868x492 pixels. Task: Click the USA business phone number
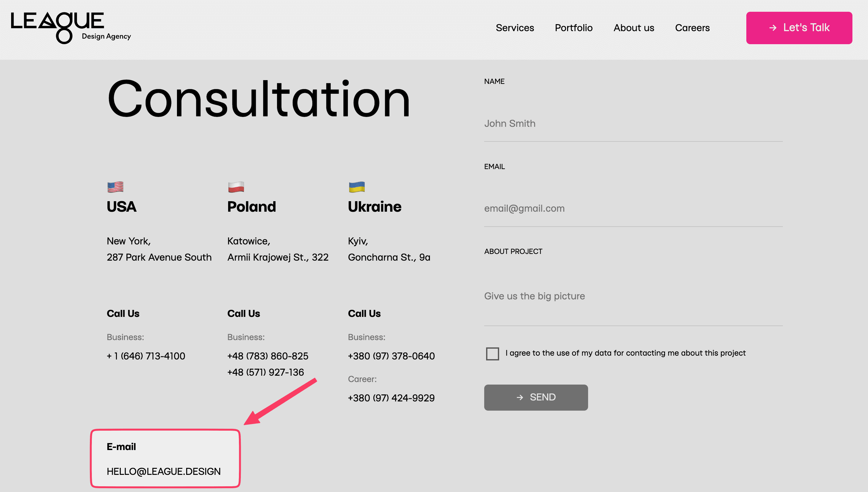(x=146, y=356)
